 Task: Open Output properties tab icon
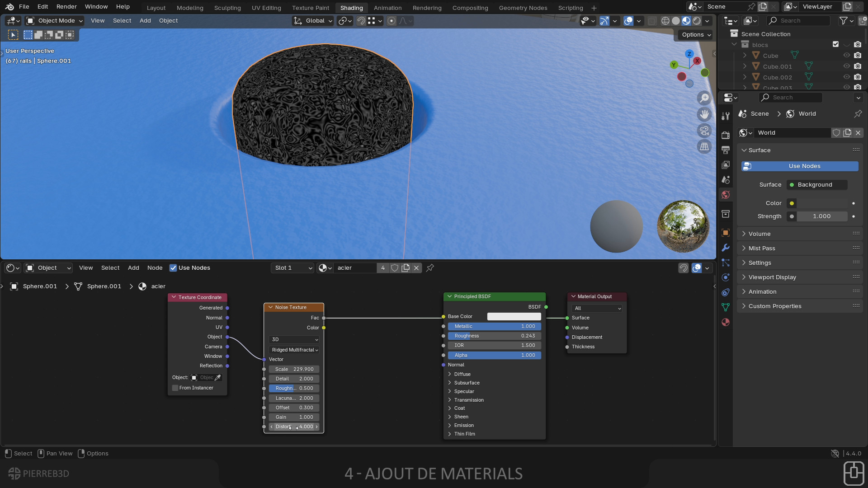click(726, 150)
